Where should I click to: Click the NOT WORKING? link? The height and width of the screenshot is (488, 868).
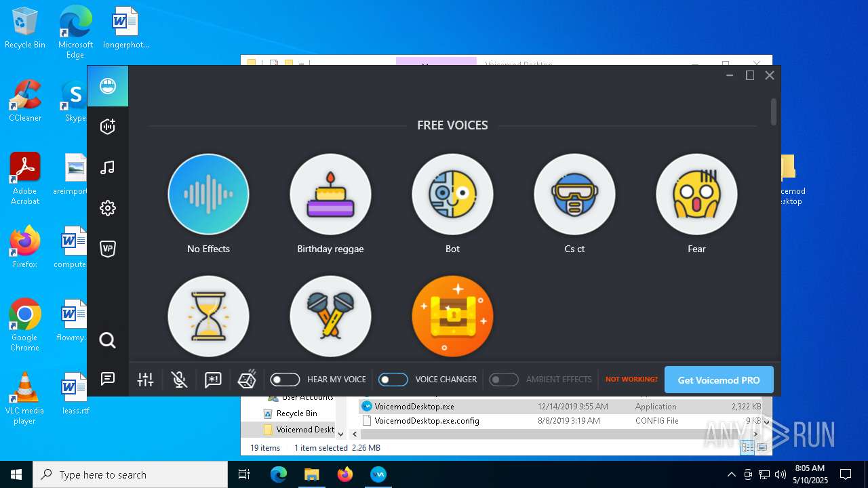point(631,380)
